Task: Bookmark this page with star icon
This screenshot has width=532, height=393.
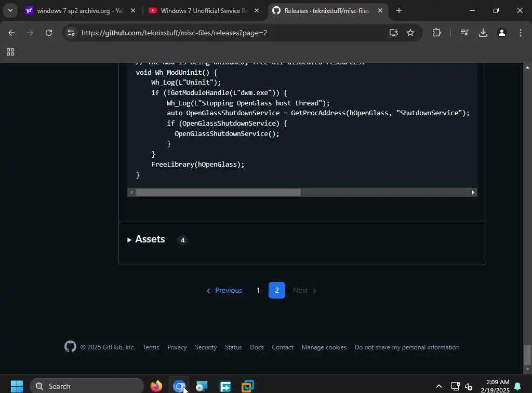Action: click(410, 33)
